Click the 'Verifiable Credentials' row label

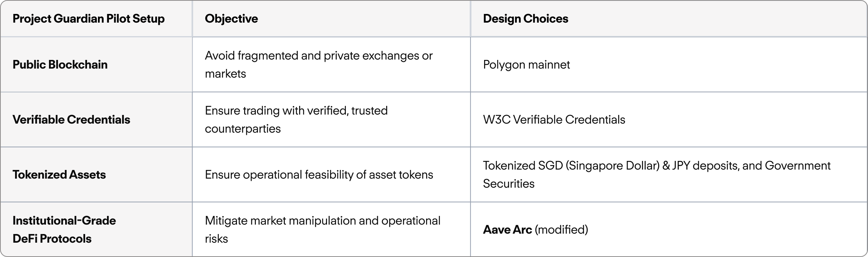coord(71,119)
